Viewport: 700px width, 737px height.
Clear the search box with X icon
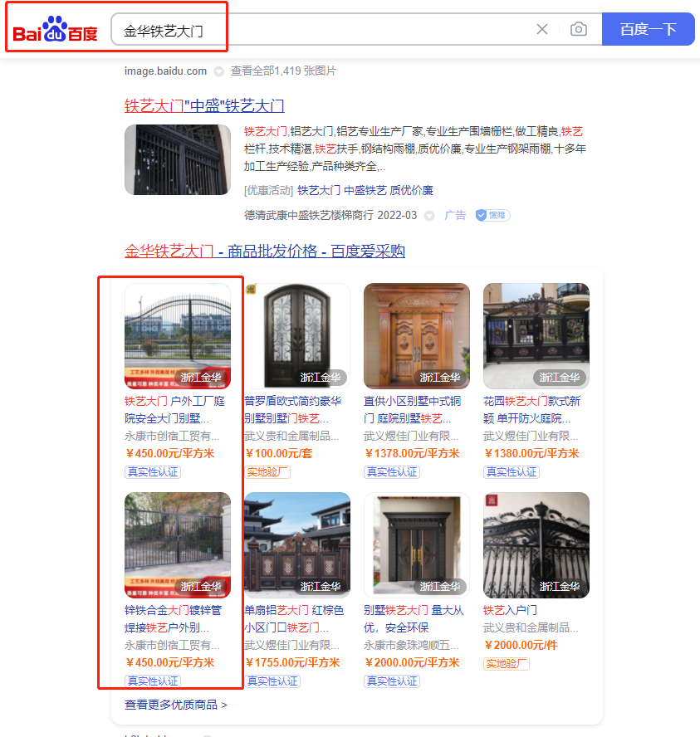coord(542,29)
